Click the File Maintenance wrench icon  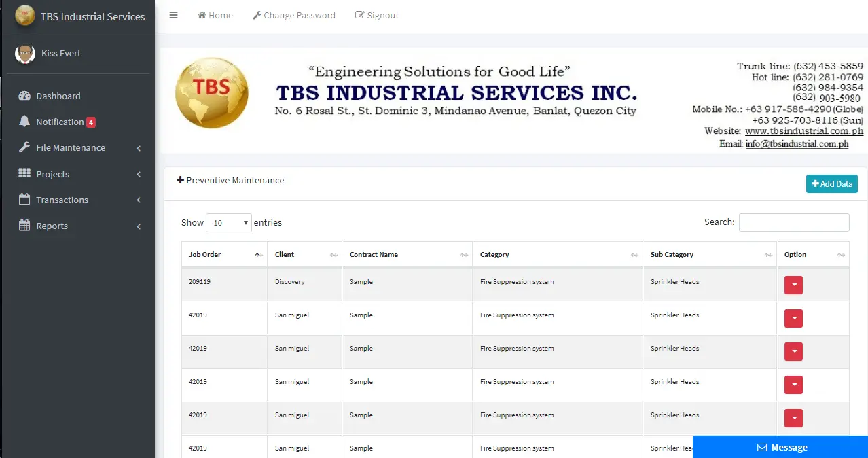(x=24, y=147)
